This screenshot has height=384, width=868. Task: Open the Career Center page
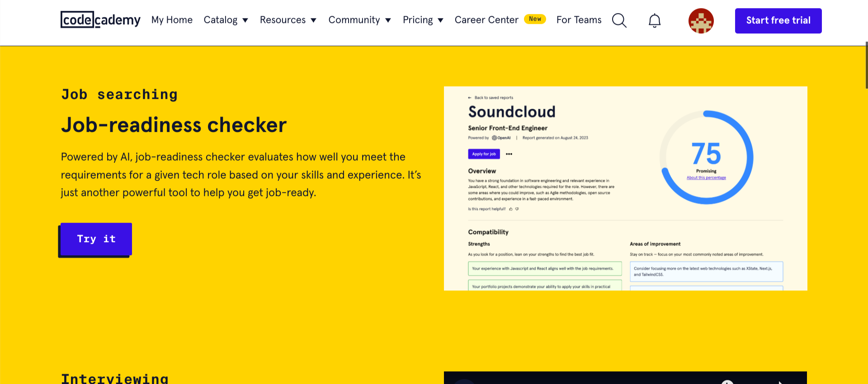click(486, 20)
